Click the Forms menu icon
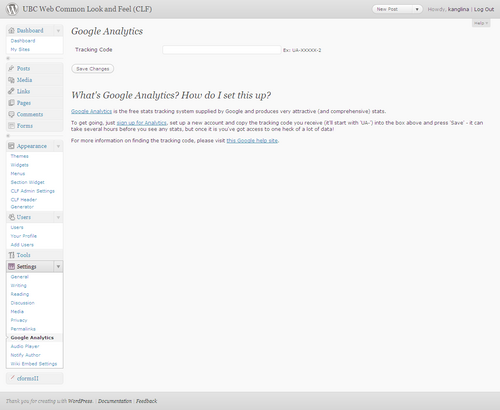Image resolution: width=500 pixels, height=410 pixels. click(12, 126)
